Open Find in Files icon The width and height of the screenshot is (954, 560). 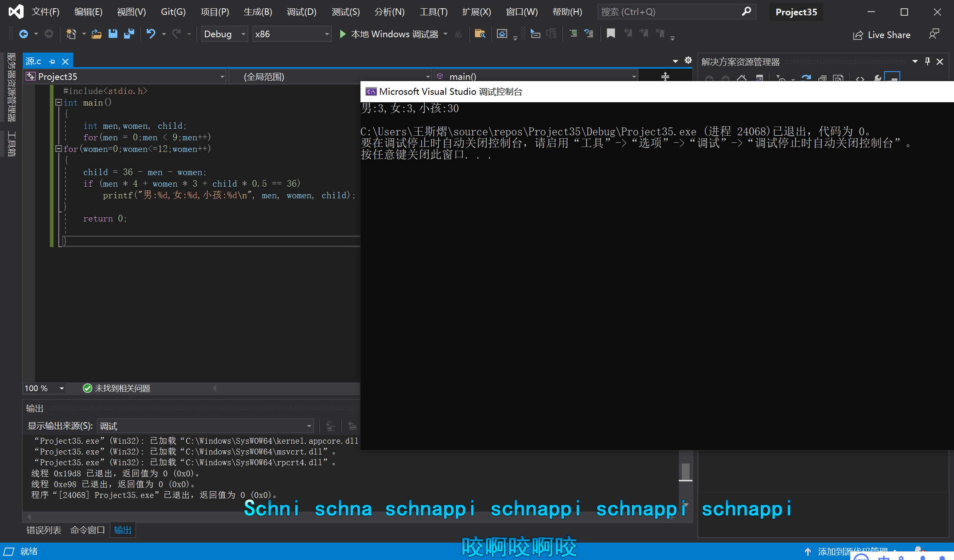point(480,34)
